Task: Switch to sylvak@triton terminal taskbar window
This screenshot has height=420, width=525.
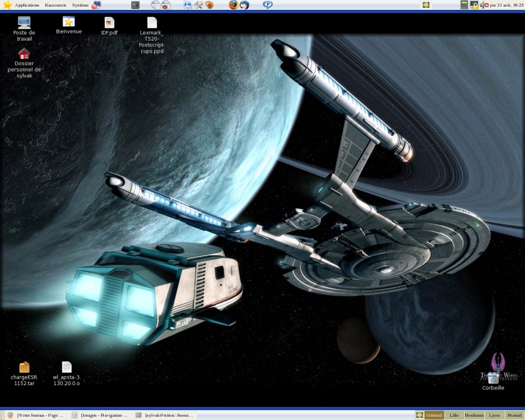Action: point(165,415)
